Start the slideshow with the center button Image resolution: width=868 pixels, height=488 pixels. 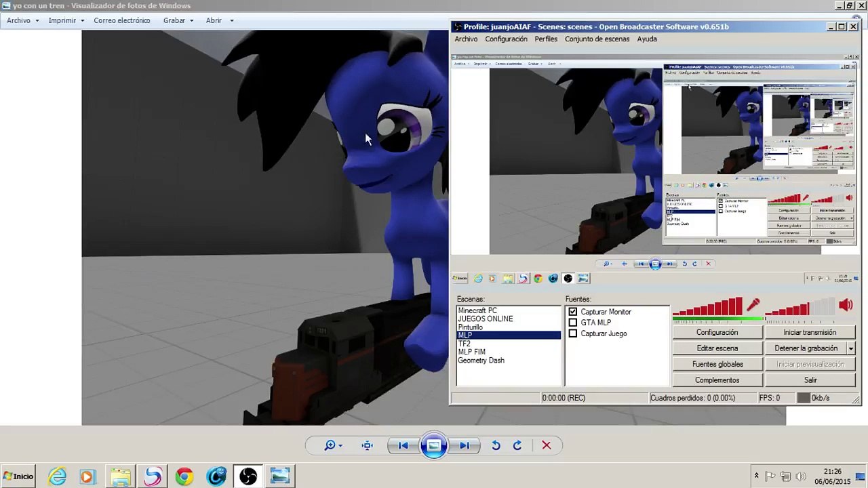434,445
